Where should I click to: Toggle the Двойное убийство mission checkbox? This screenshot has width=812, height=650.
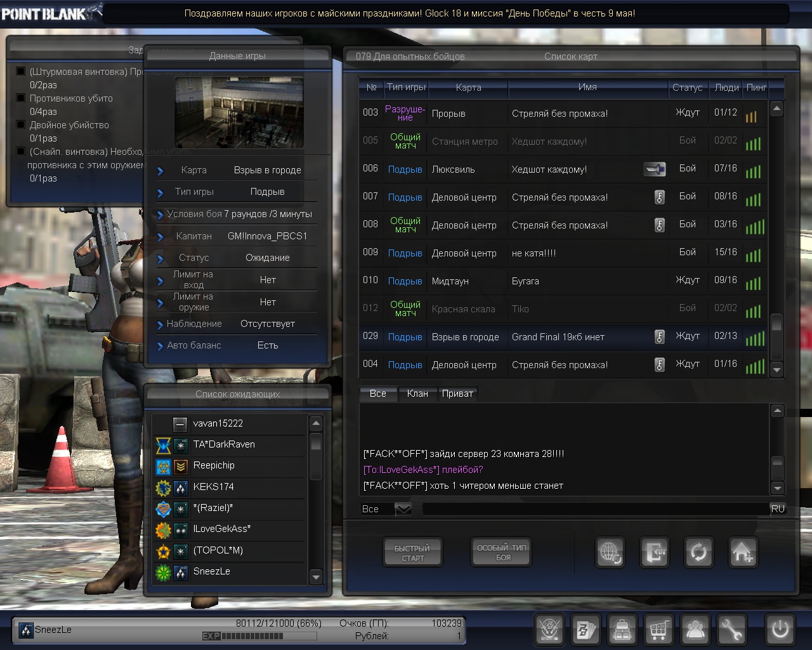click(21, 125)
